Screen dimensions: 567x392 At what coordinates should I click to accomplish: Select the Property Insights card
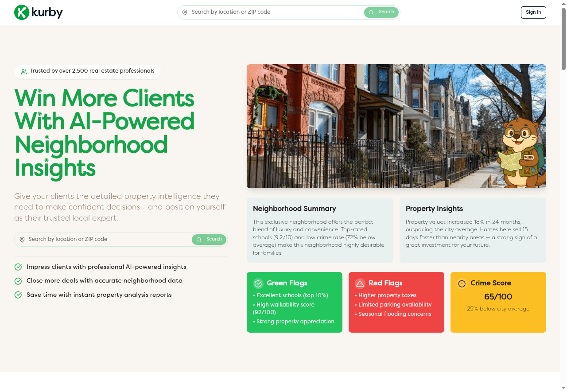[x=473, y=230]
